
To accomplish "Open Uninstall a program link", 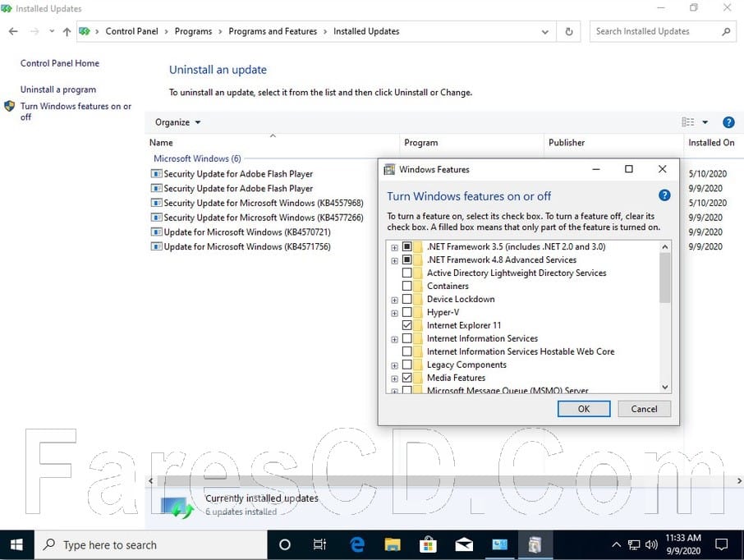I will click(57, 90).
